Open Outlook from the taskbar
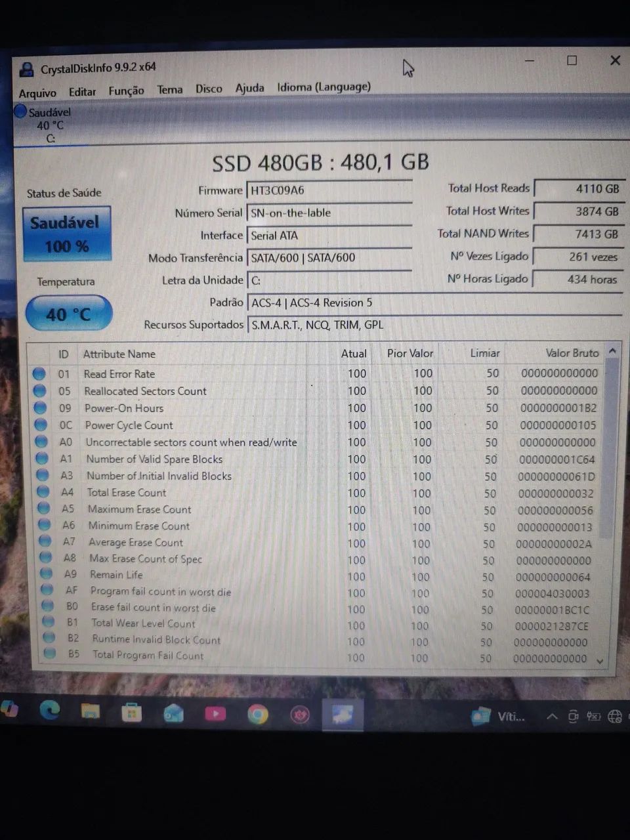 (x=173, y=713)
